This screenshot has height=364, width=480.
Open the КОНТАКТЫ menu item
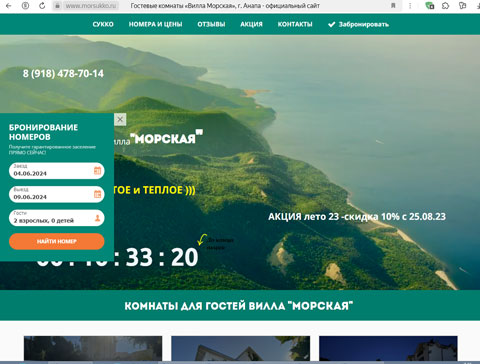[295, 24]
